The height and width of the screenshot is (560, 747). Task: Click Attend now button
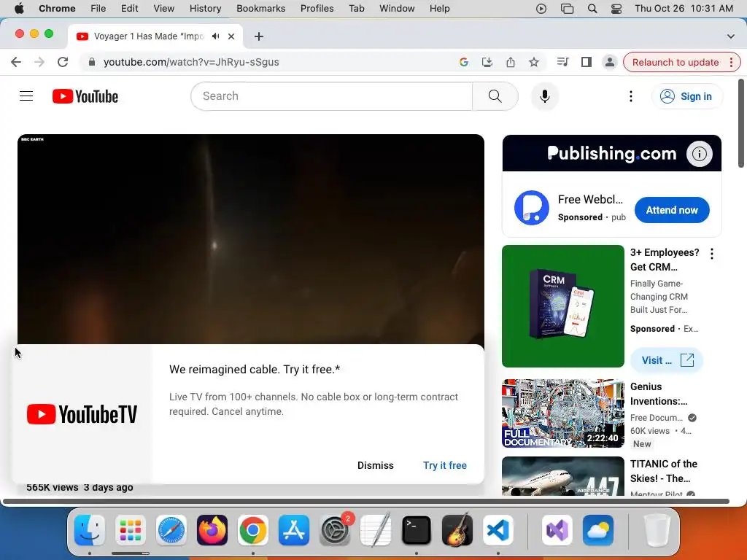tap(672, 210)
